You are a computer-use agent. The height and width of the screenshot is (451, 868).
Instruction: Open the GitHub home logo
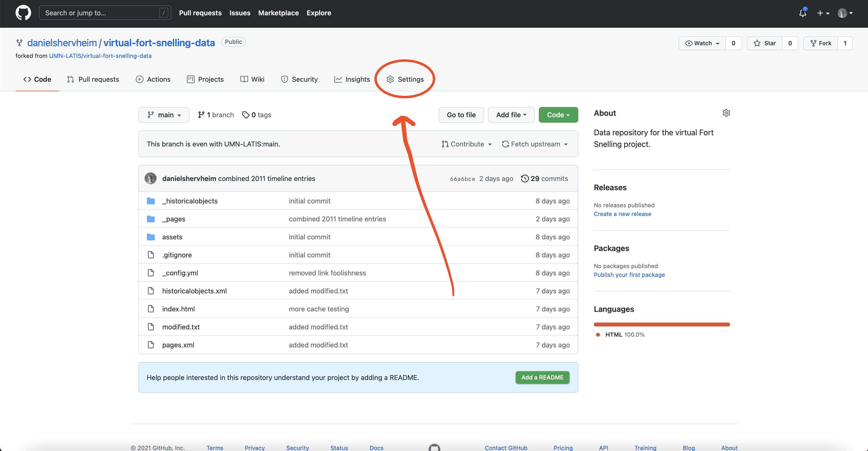[23, 13]
